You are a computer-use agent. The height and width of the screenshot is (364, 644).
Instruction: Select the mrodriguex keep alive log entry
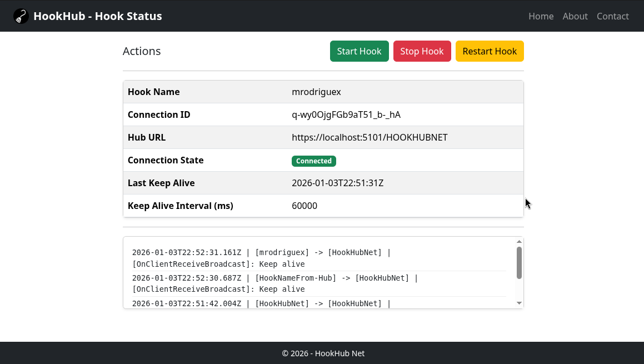click(261, 258)
